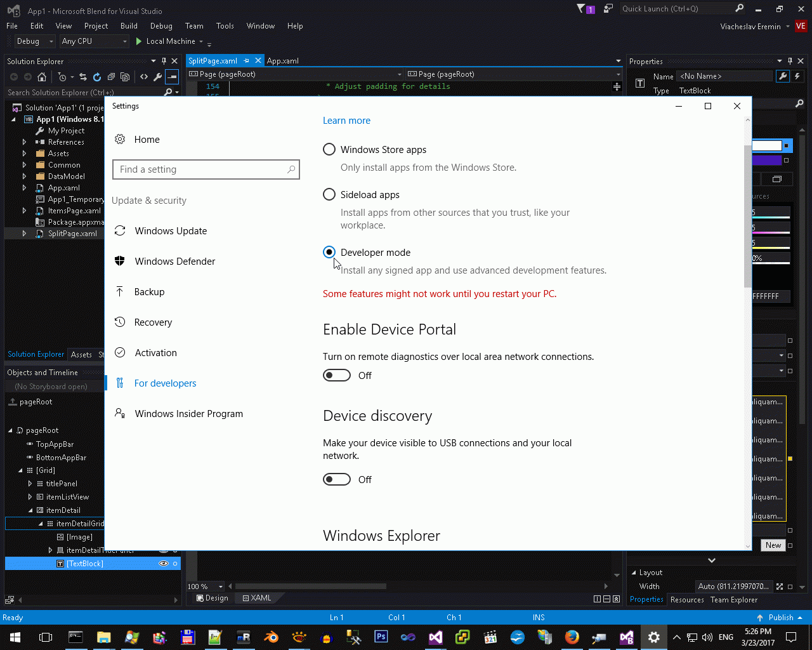Expand the Assets folder in Solution Explorer

[24, 154]
